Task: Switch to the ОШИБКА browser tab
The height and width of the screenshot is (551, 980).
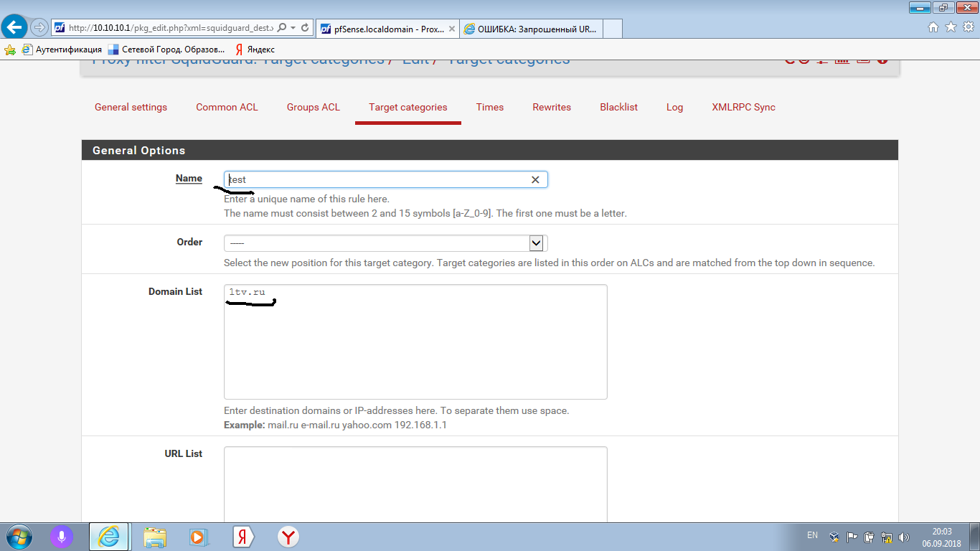Action: 531,29
